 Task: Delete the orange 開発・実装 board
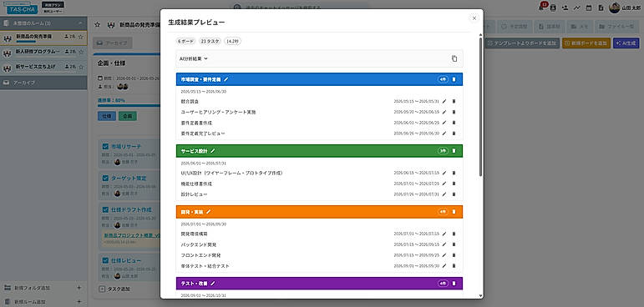[x=454, y=212]
